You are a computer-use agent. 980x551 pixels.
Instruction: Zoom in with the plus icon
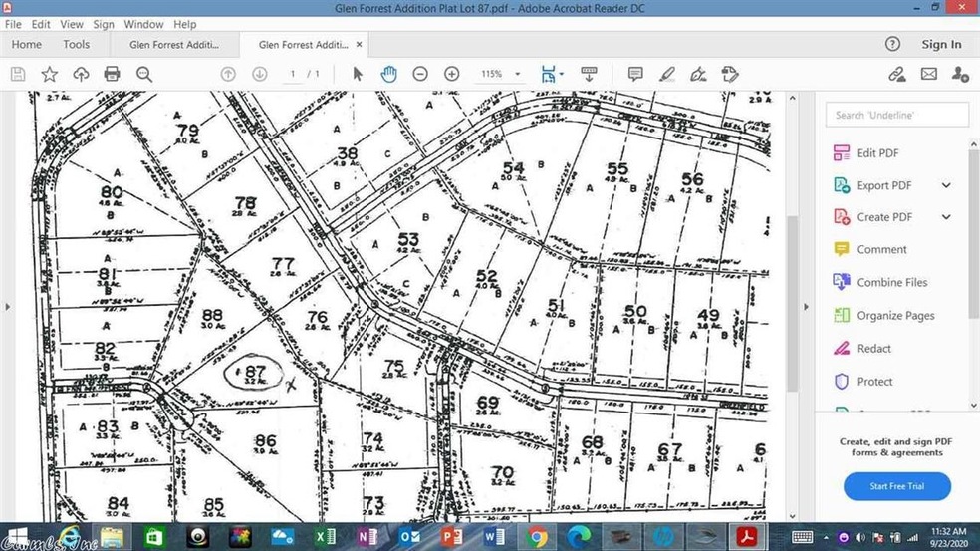pyautogui.click(x=452, y=74)
